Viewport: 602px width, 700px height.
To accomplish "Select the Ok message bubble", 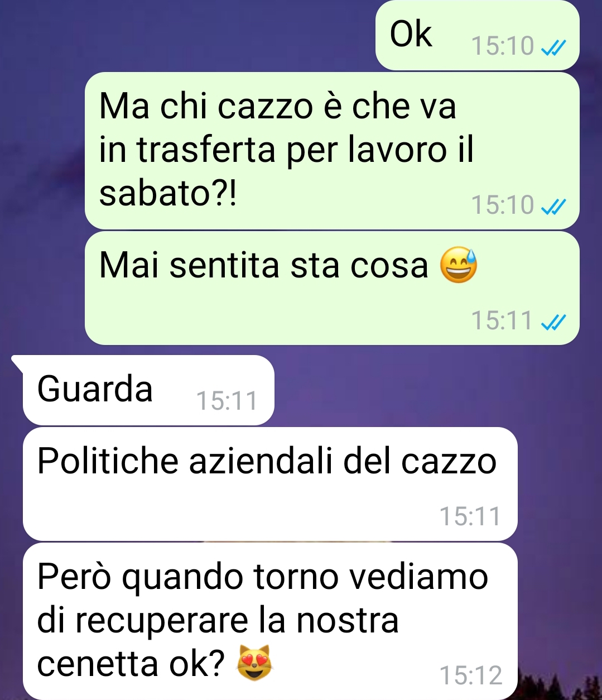I will point(478,35).
